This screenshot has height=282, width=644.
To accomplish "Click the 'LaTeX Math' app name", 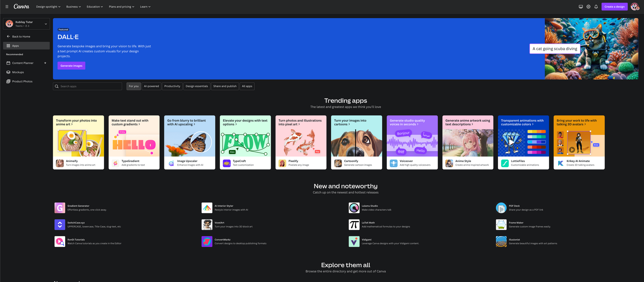I will [x=368, y=223].
